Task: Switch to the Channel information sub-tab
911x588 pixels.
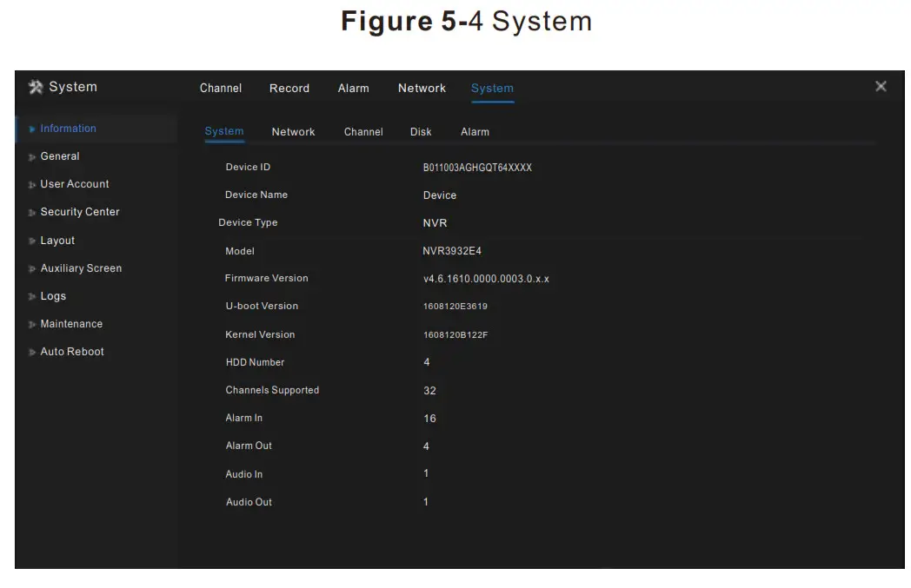Action: click(363, 131)
